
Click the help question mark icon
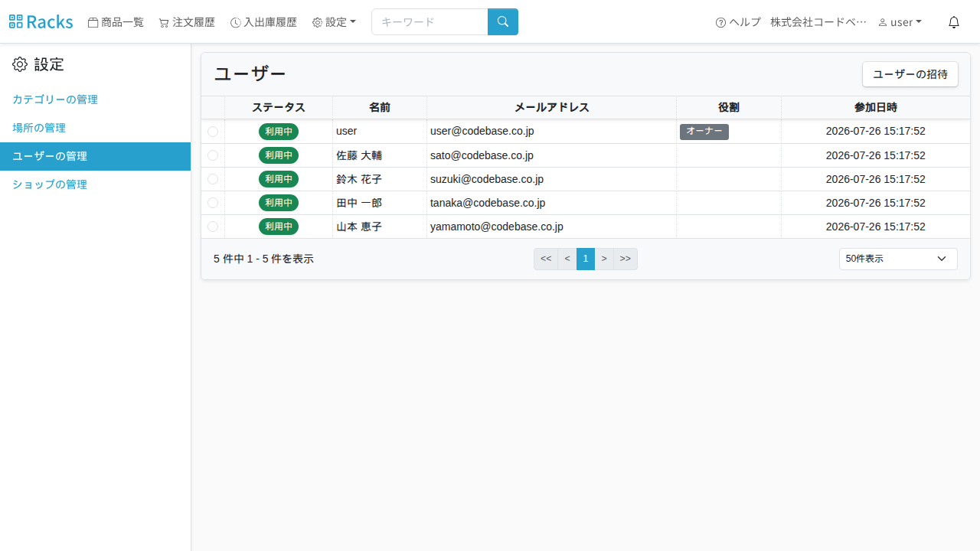click(720, 23)
